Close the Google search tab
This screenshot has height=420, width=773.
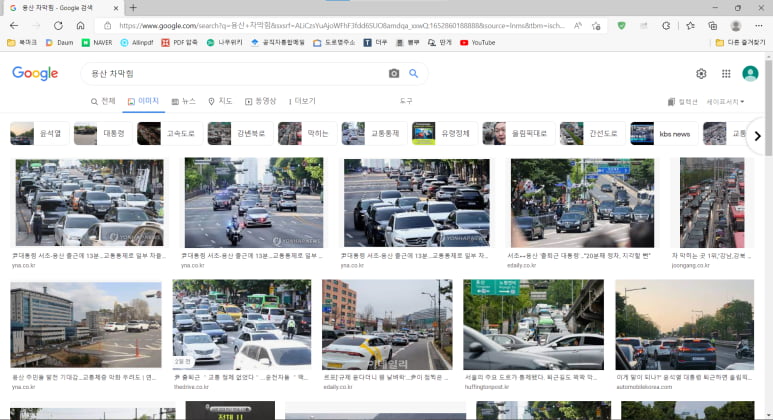point(116,8)
